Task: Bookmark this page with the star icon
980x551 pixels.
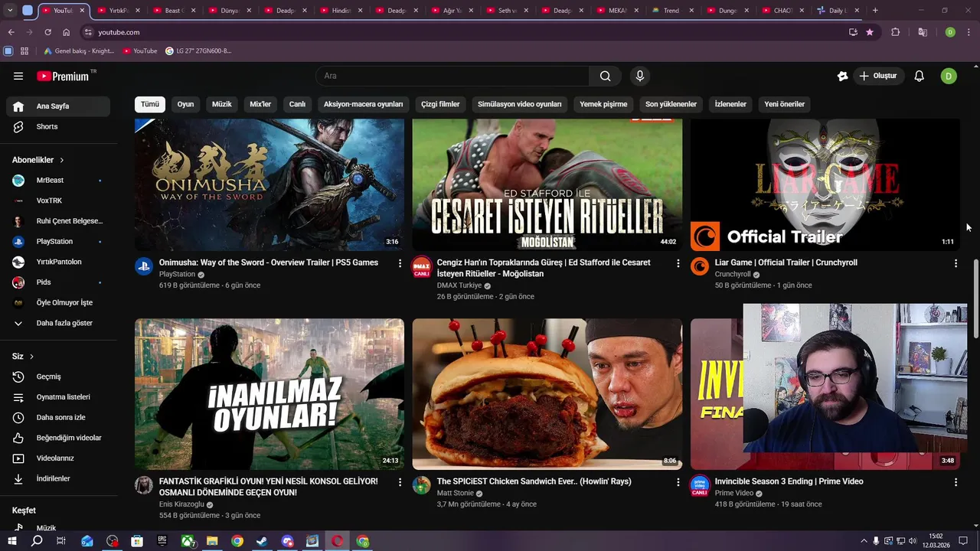Action: click(x=870, y=32)
